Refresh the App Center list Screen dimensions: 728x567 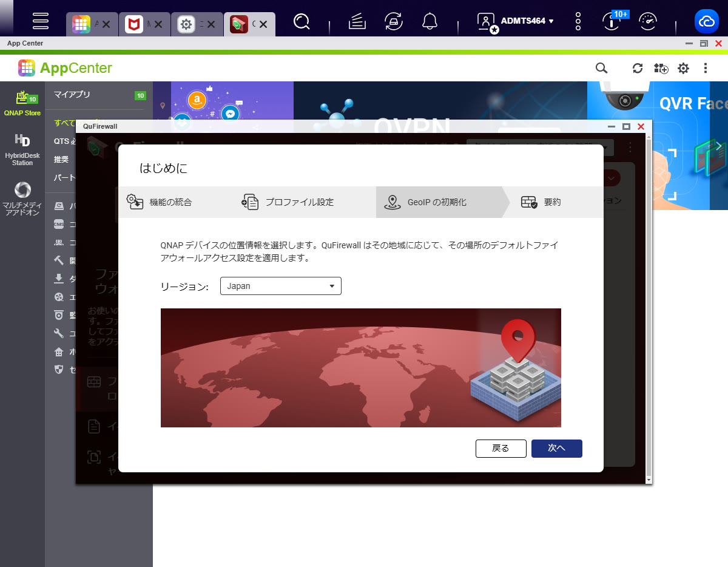(x=638, y=68)
